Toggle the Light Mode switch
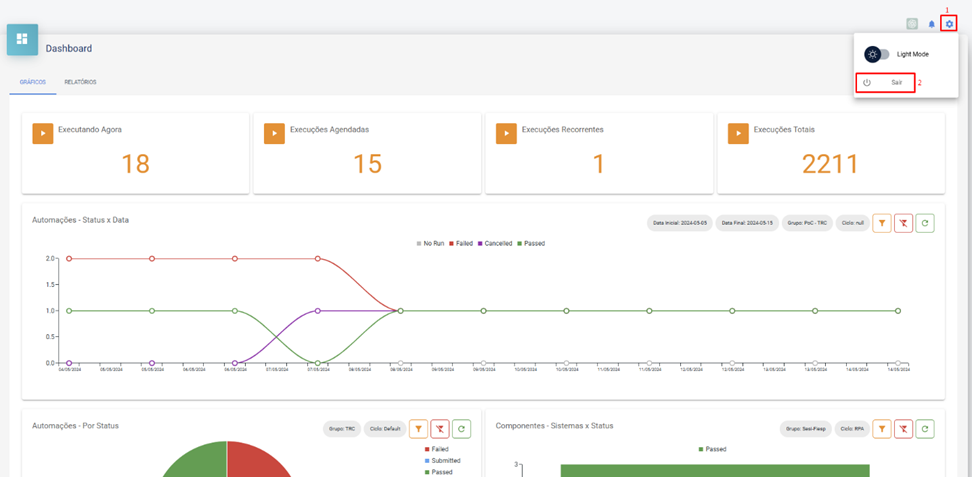The image size is (972, 477). (x=877, y=55)
